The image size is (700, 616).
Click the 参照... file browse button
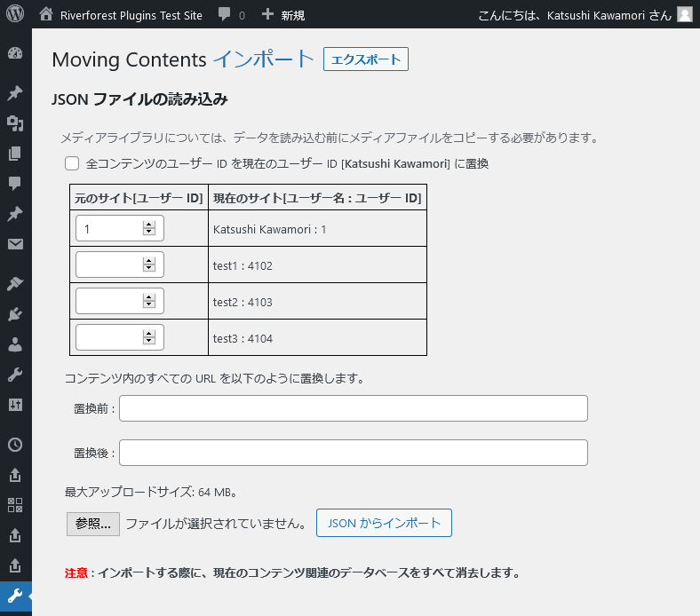(92, 524)
